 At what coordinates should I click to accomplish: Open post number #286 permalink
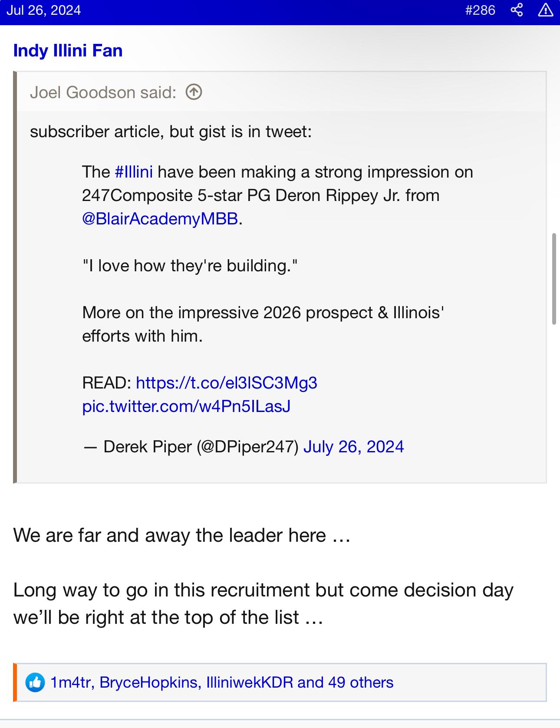[480, 10]
